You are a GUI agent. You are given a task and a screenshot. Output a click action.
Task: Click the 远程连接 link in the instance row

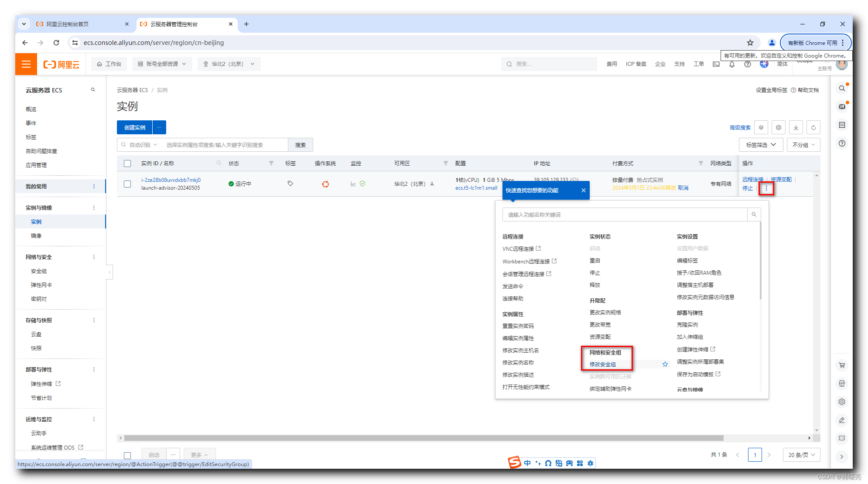752,180
